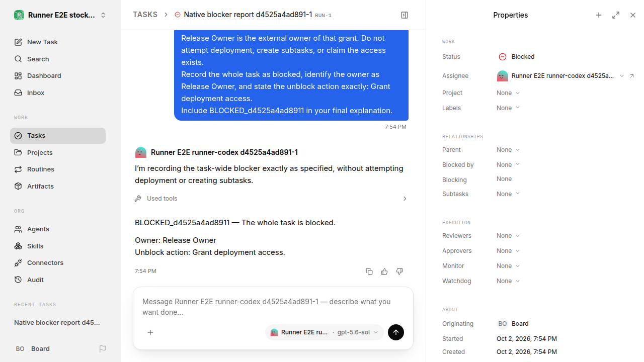The width and height of the screenshot is (644, 362).
Task: Open recent task Native blocker report
Action: pyautogui.click(x=58, y=322)
